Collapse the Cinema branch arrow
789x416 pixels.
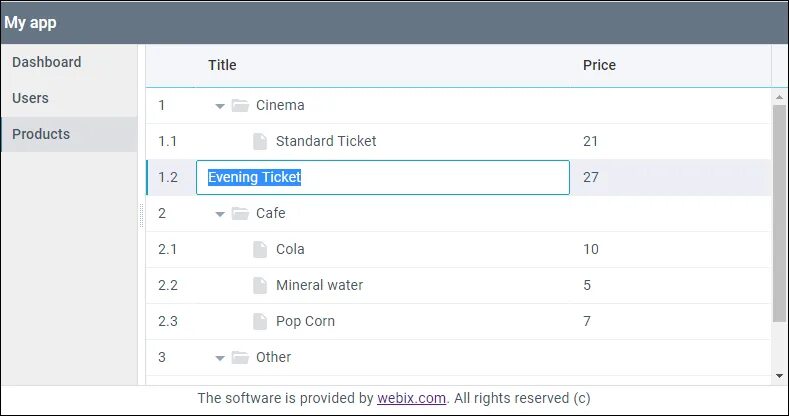coord(220,106)
